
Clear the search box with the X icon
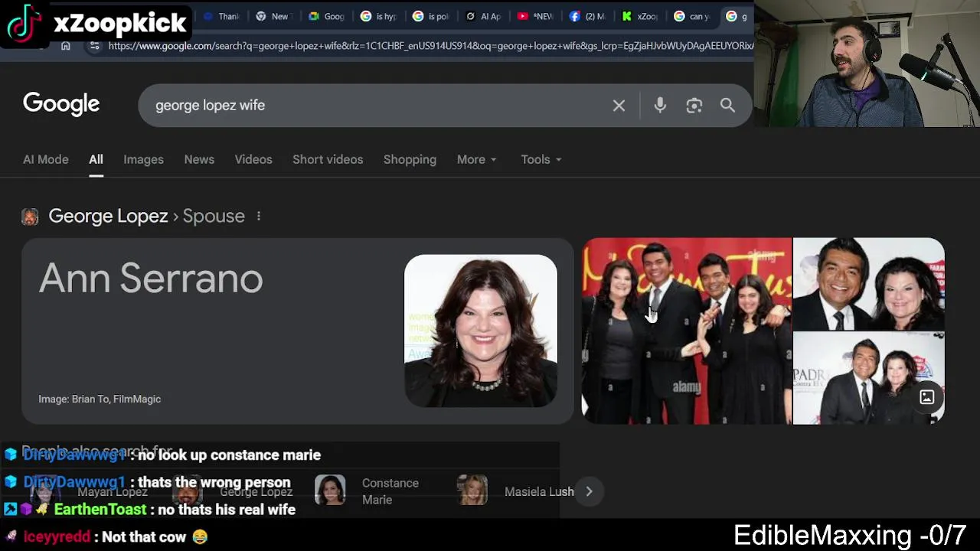point(619,106)
